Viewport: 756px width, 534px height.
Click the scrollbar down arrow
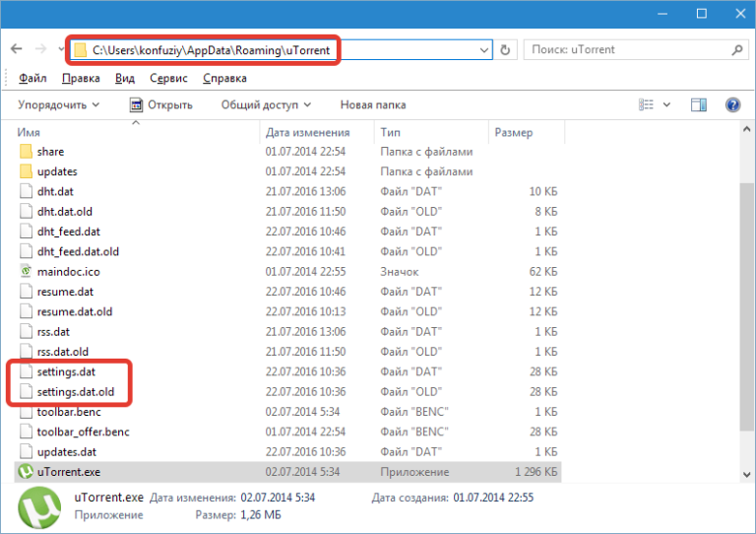746,475
